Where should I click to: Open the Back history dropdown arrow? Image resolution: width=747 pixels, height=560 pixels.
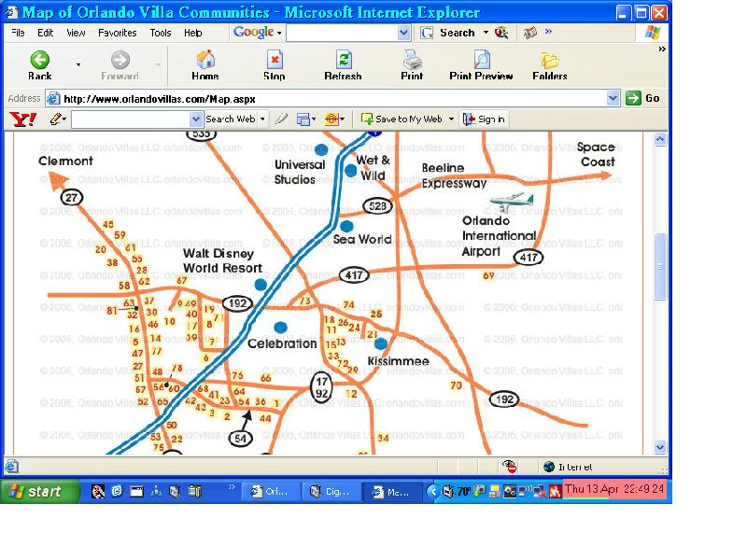(78, 64)
